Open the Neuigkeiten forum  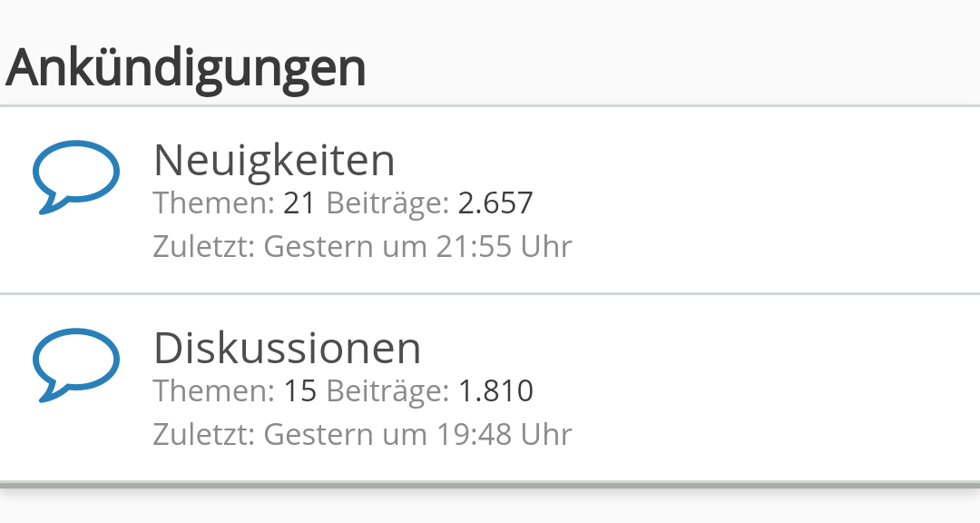point(274,161)
